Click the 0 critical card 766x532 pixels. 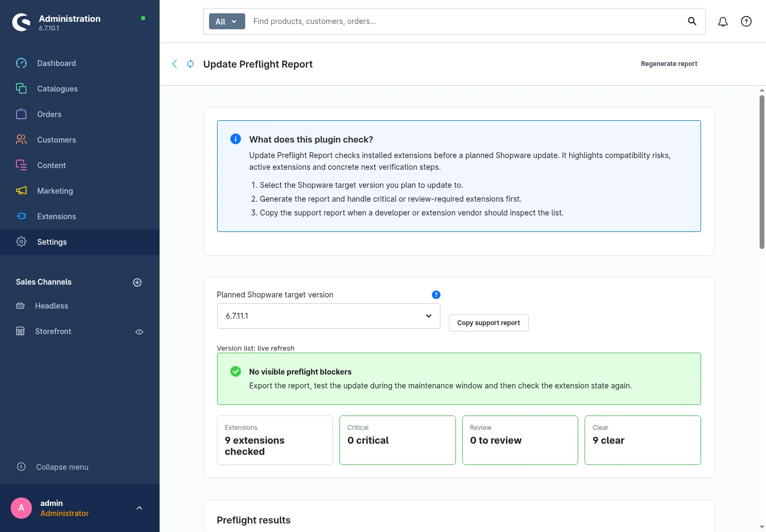coord(397,440)
